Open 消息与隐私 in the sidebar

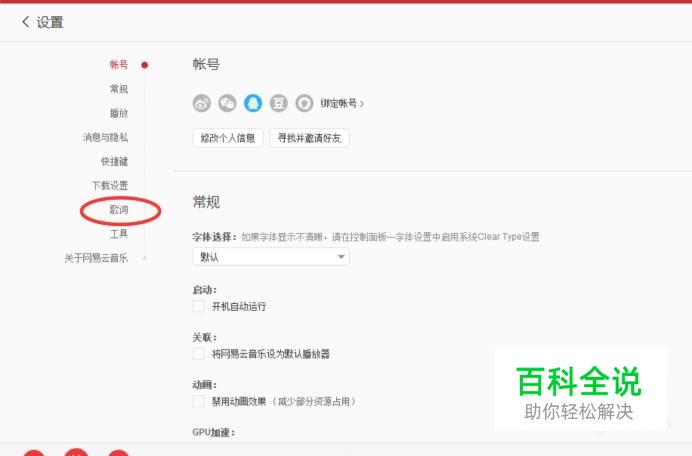[105, 137]
